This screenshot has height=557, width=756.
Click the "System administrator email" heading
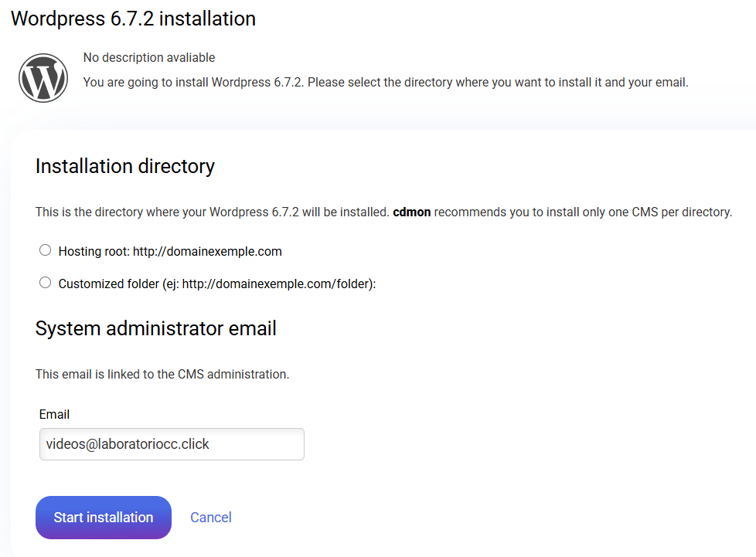pyautogui.click(x=156, y=328)
